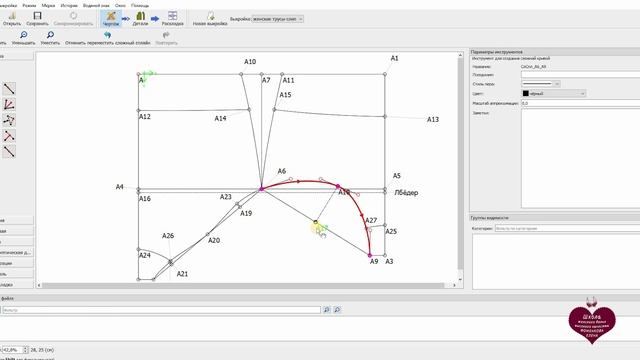Viewport: 640px width, 360px height.
Task: Click point label A20 on the drawing
Action: pos(214,240)
